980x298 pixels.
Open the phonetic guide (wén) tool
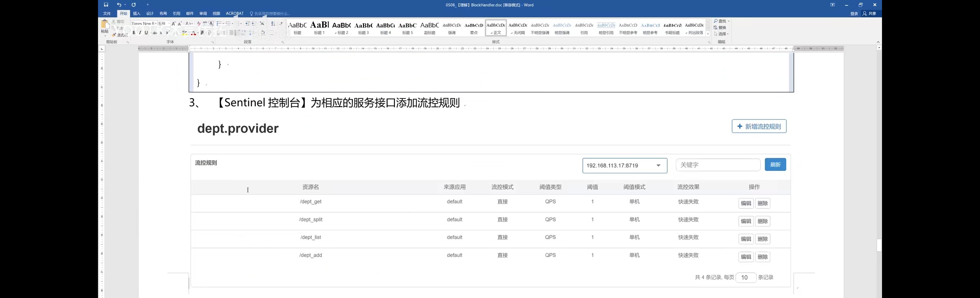205,24
